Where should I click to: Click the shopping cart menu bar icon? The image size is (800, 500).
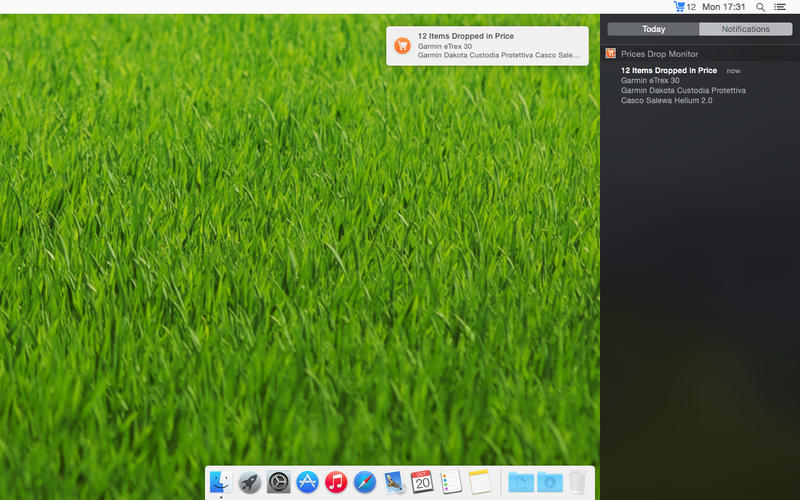679,7
